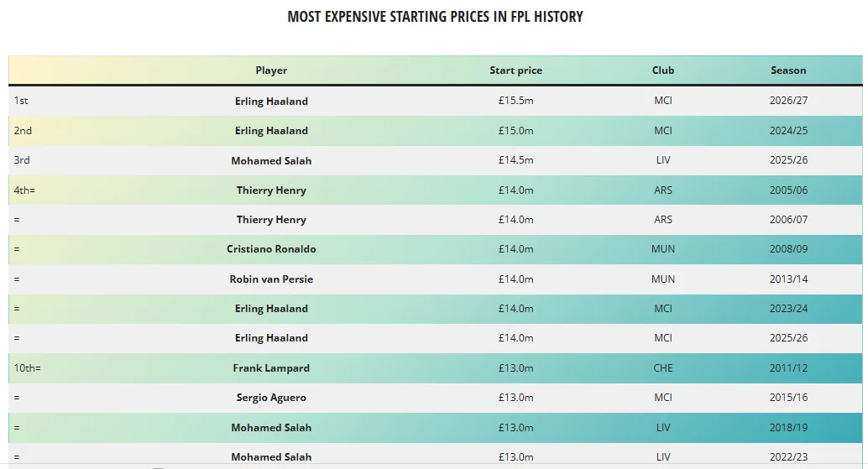868x469 pixels.
Task: Click Robin van Persie's name
Action: 271,279
